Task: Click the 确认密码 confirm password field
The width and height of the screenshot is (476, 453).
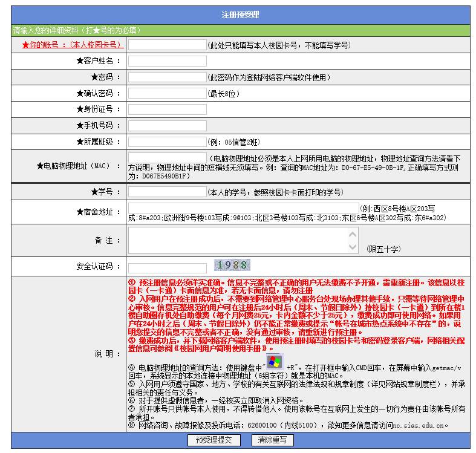Action: tap(167, 93)
